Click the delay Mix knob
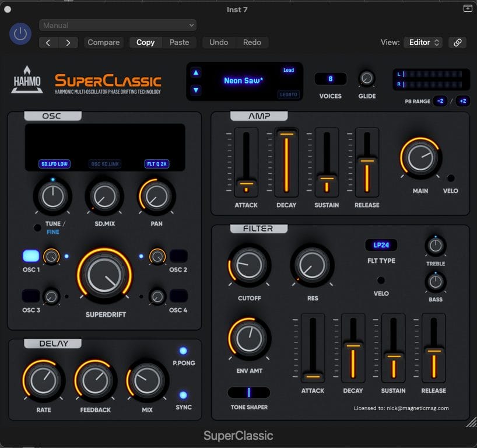Image resolution: width=477 pixels, height=448 pixels. click(x=147, y=380)
